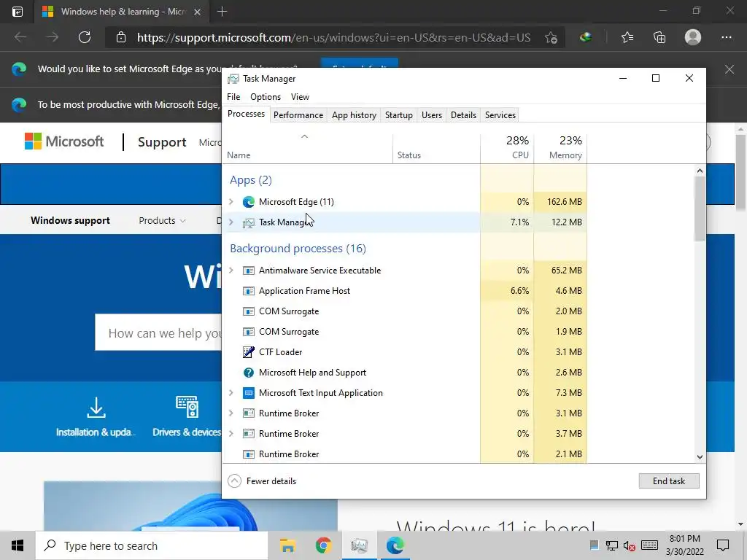Screen dimensions: 747x560
Task: Switch to the Details tab
Action: [463, 115]
